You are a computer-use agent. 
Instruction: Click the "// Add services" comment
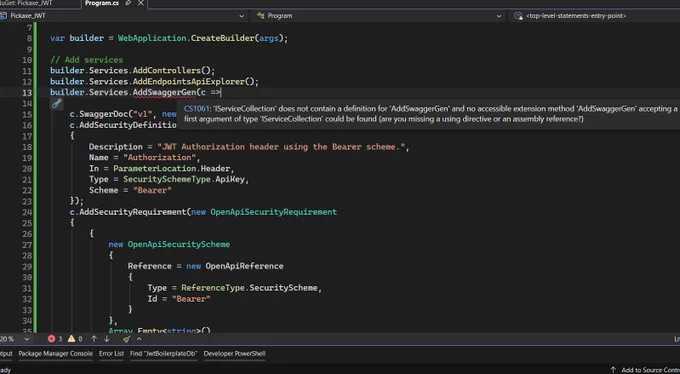tap(87, 60)
